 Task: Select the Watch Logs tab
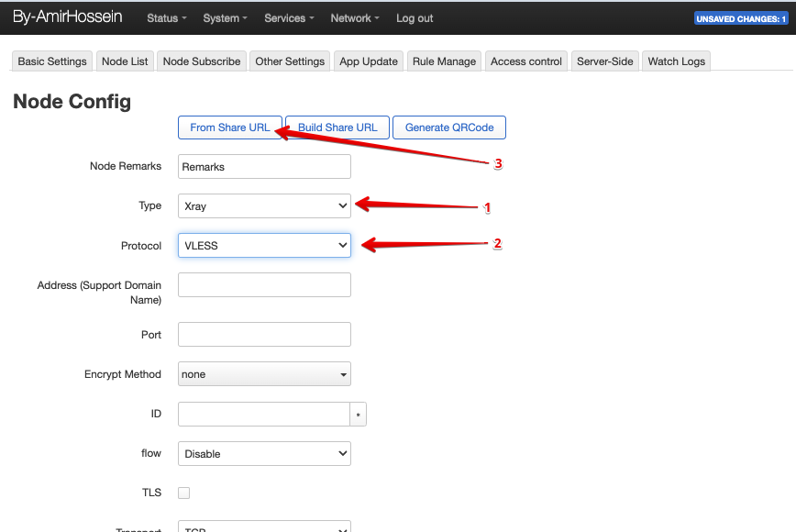click(x=676, y=61)
